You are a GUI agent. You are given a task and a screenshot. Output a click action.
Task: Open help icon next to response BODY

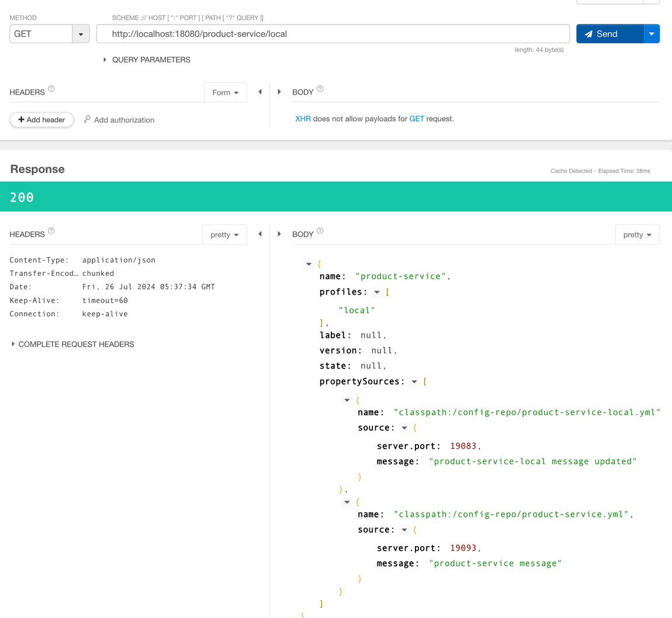coord(320,231)
